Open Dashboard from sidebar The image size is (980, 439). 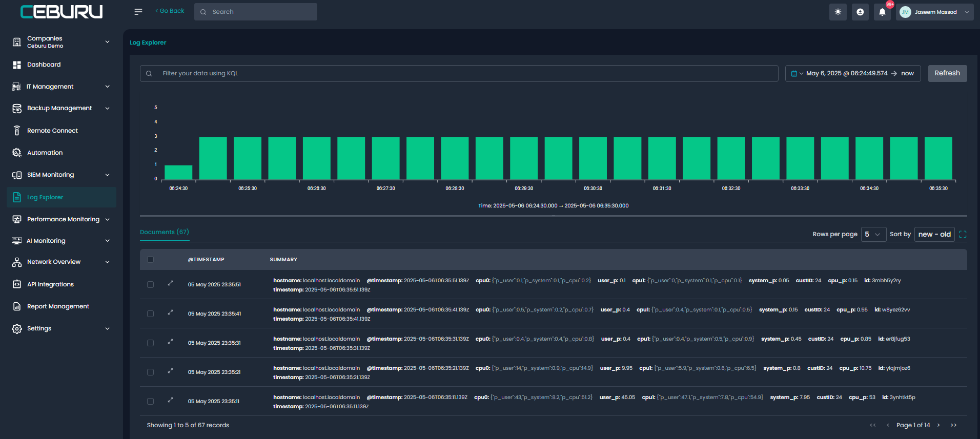point(44,65)
